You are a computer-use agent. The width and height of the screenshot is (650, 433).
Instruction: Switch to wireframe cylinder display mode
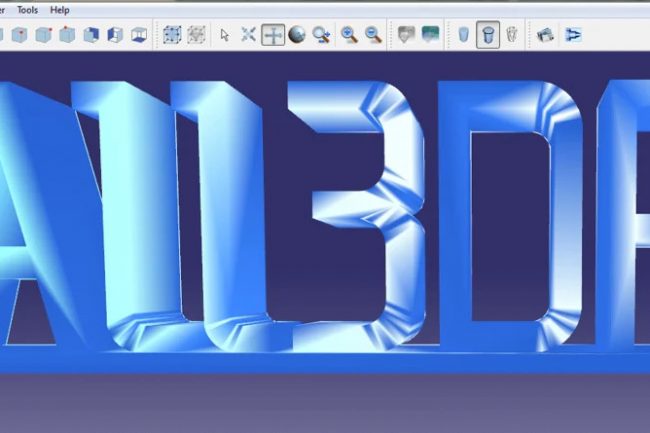point(511,35)
